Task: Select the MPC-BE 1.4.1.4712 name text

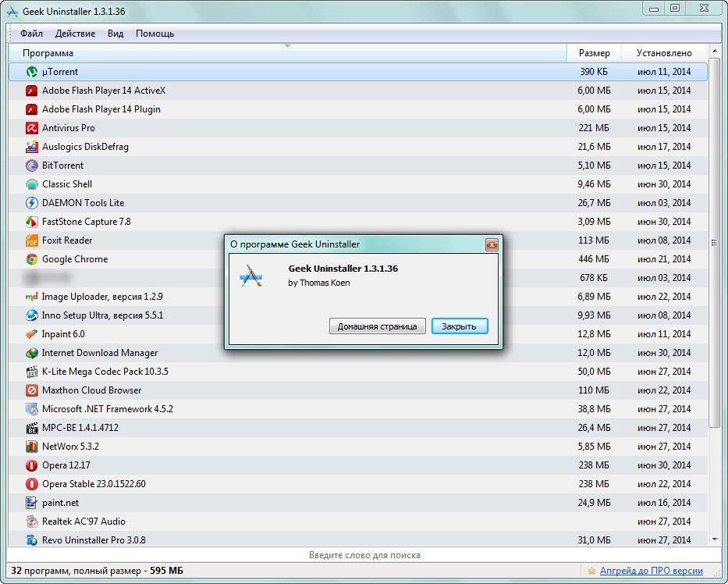Action: [x=80, y=428]
